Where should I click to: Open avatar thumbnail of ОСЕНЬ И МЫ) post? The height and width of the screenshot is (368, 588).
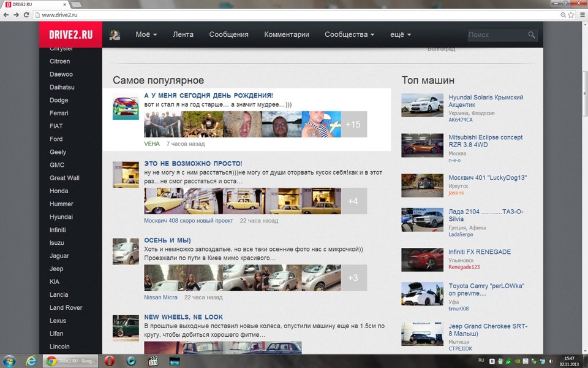click(126, 251)
